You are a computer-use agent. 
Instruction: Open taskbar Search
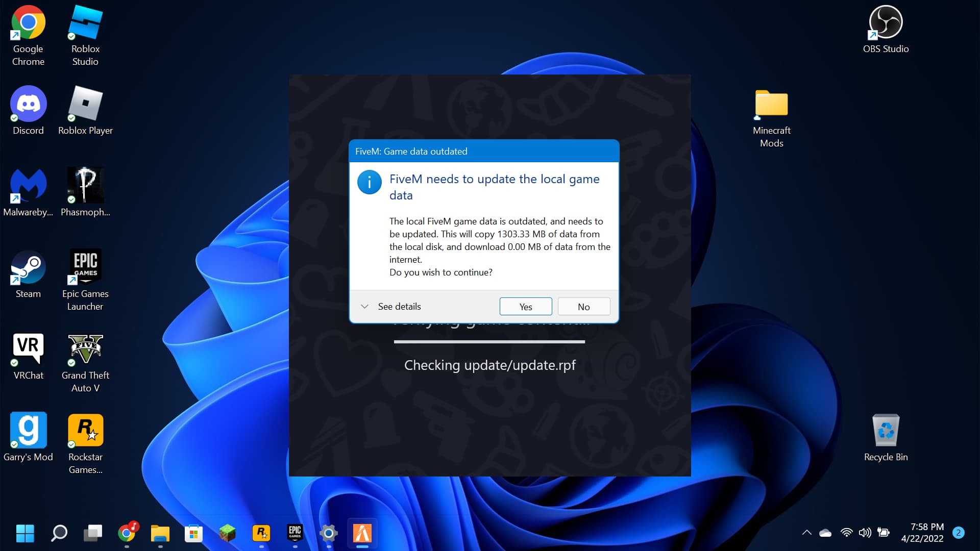pos(59,533)
